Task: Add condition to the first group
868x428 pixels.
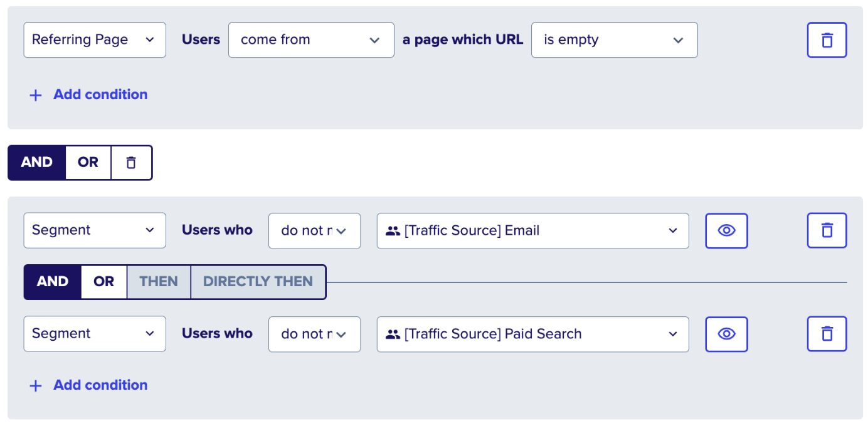Action: coord(88,95)
